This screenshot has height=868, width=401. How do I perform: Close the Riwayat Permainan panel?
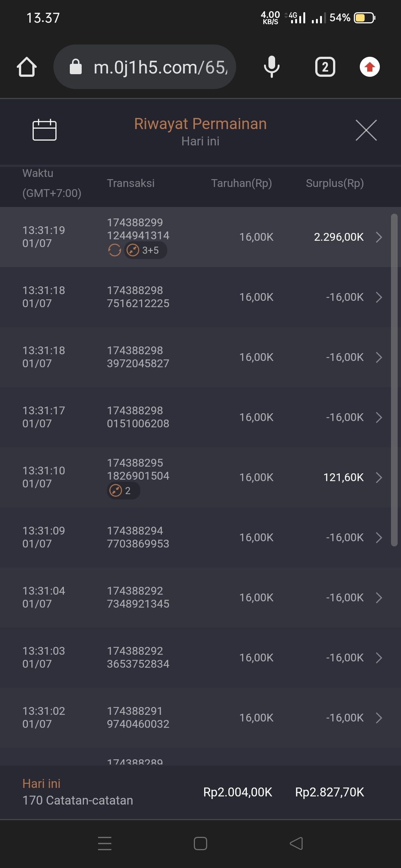(366, 130)
